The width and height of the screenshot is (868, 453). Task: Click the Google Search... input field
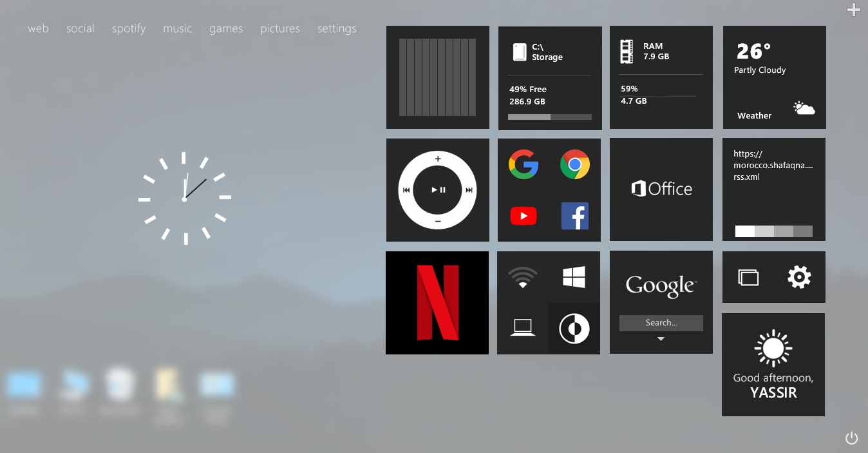661,323
